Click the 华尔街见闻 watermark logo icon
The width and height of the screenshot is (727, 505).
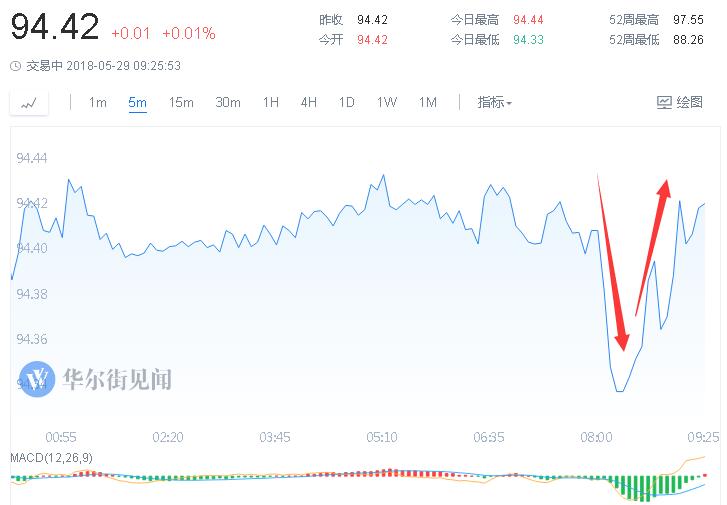pyautogui.click(x=38, y=380)
